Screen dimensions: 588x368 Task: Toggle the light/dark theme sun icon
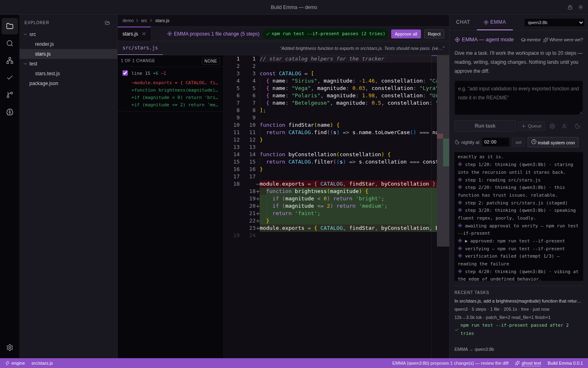[581, 7]
